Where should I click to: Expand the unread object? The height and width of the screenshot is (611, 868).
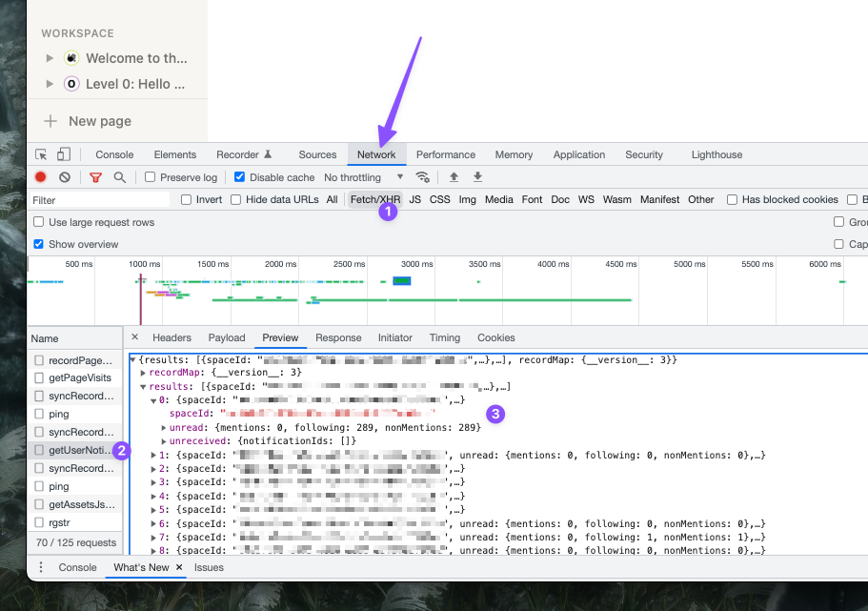(164, 428)
